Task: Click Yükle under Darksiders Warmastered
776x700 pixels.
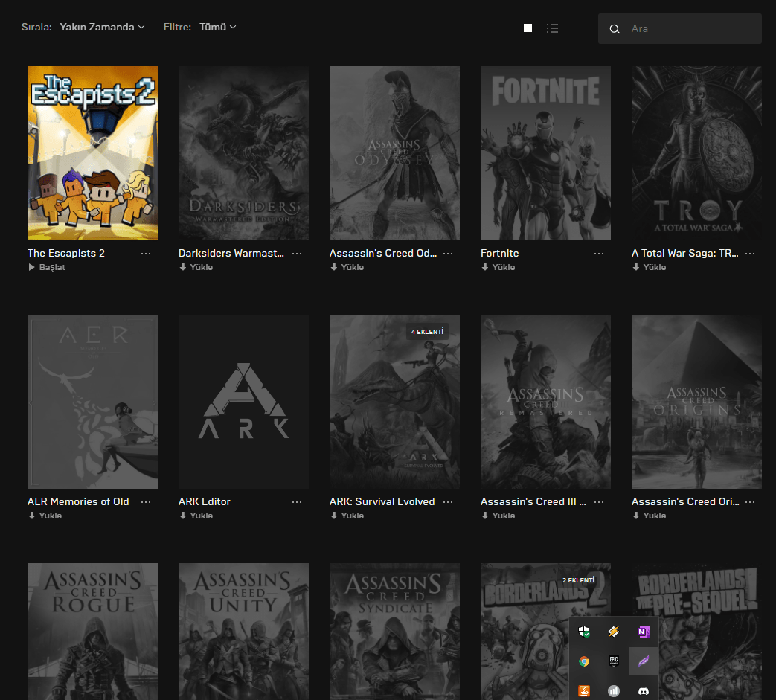Action: [x=196, y=267]
